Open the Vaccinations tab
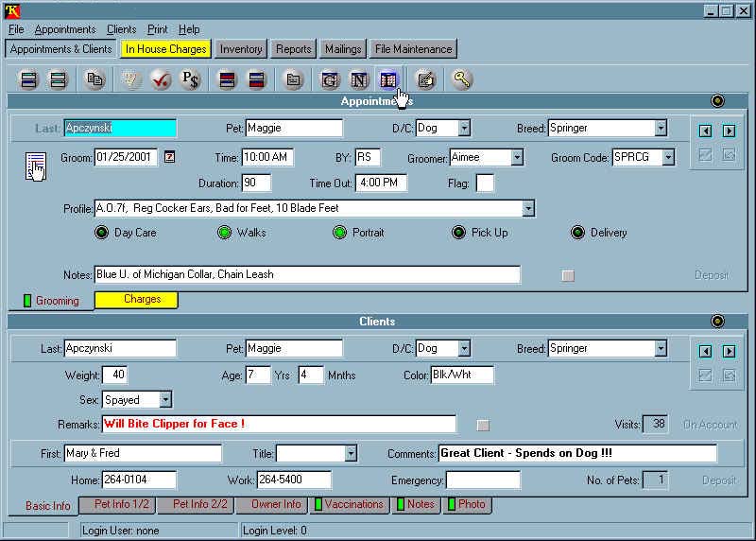The height and width of the screenshot is (541, 756). point(350,505)
